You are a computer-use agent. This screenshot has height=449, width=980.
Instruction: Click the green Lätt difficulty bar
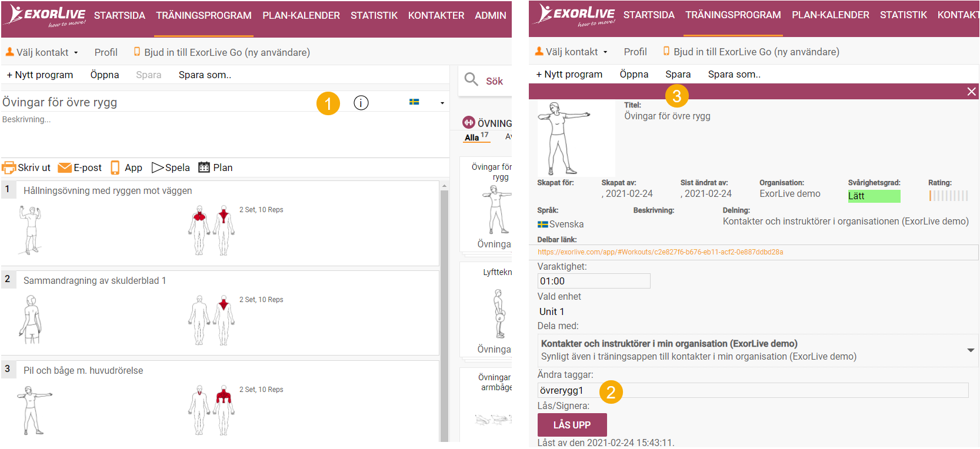pyautogui.click(x=874, y=196)
